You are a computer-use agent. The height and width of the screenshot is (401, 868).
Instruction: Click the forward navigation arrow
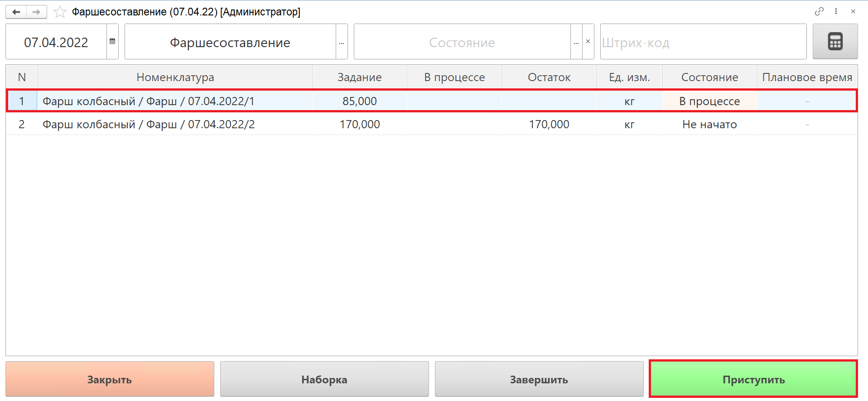pos(37,12)
